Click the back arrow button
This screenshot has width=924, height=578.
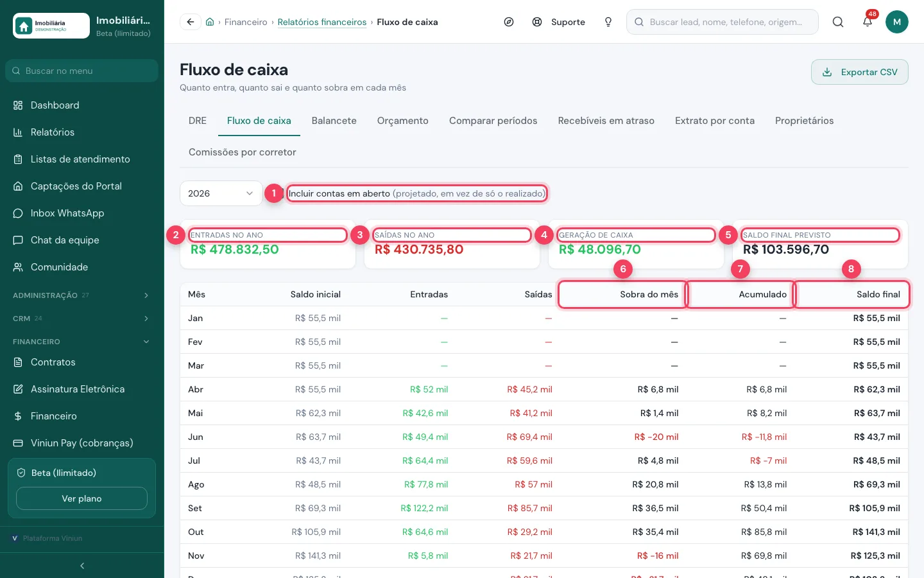[191, 22]
